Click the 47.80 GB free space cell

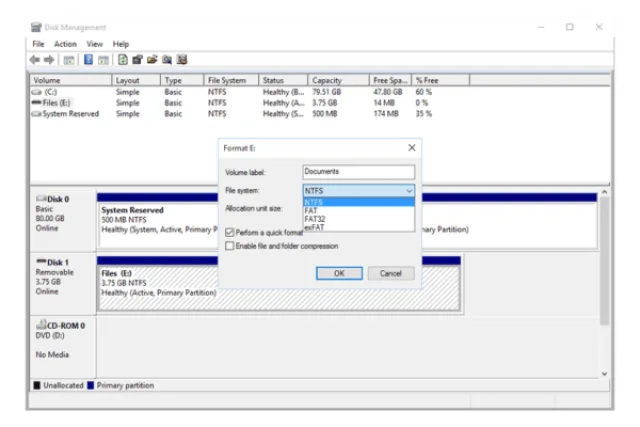pos(388,92)
